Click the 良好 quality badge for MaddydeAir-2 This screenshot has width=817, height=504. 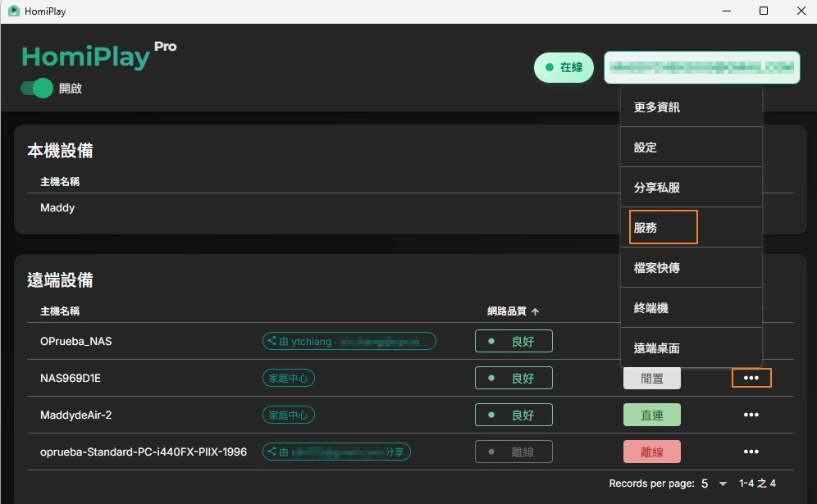[x=513, y=415]
